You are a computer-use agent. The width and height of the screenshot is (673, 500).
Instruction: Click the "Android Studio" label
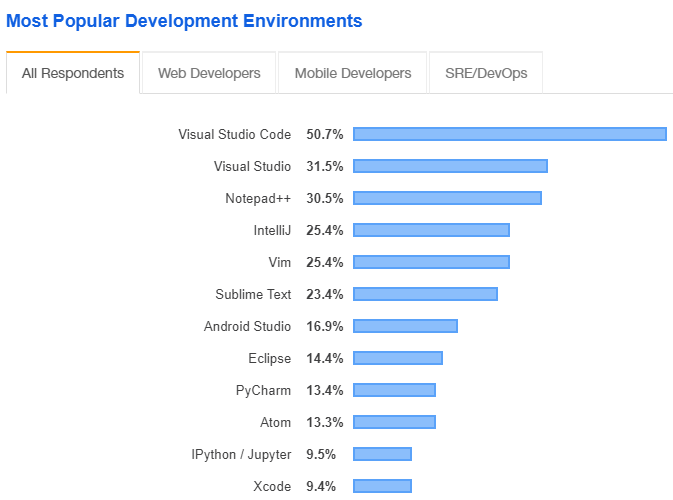coord(247,326)
